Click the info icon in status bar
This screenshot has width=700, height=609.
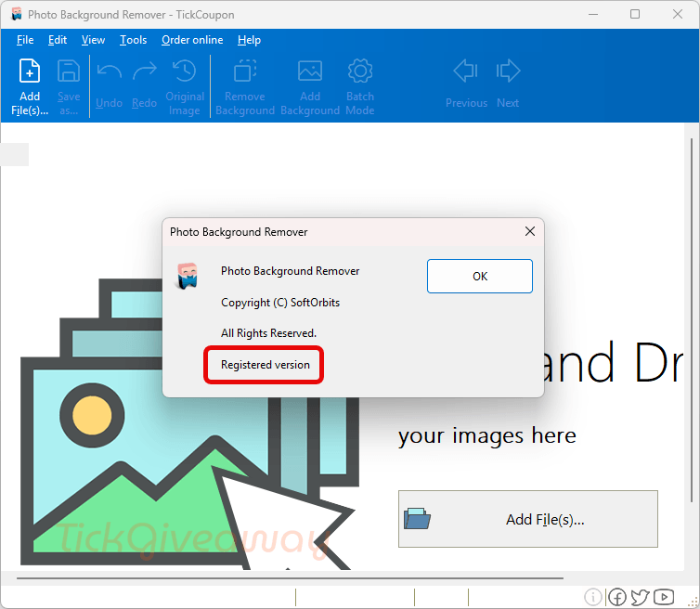[x=593, y=597]
